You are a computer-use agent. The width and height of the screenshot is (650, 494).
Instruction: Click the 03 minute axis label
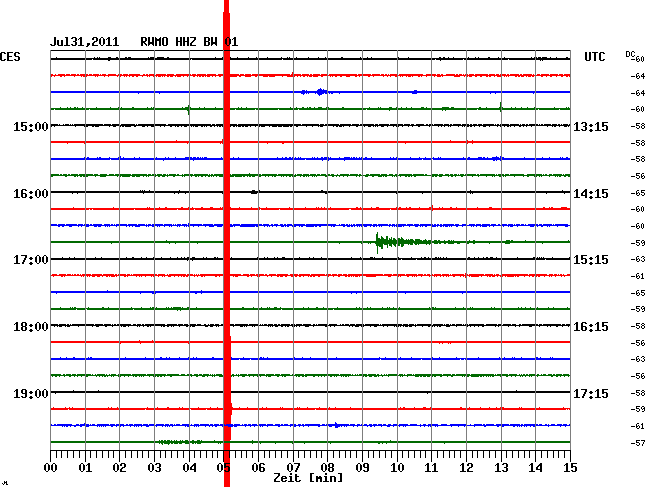click(154, 468)
